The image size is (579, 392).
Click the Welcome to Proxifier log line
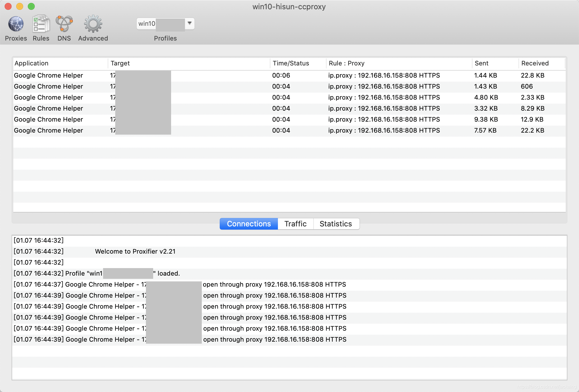[x=135, y=252]
